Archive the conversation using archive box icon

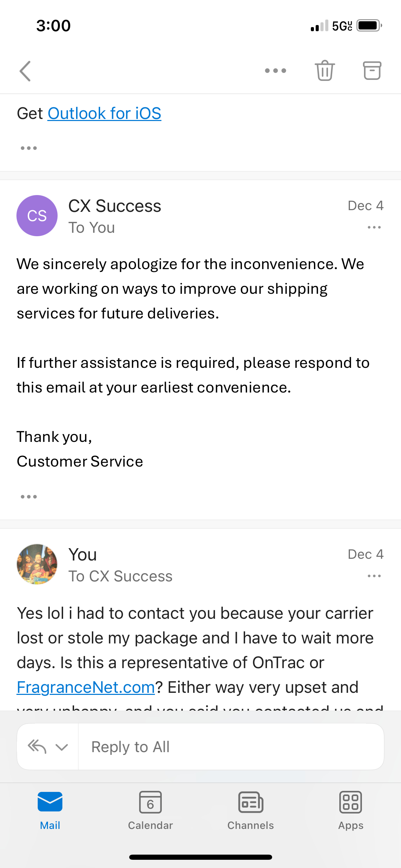(x=372, y=71)
